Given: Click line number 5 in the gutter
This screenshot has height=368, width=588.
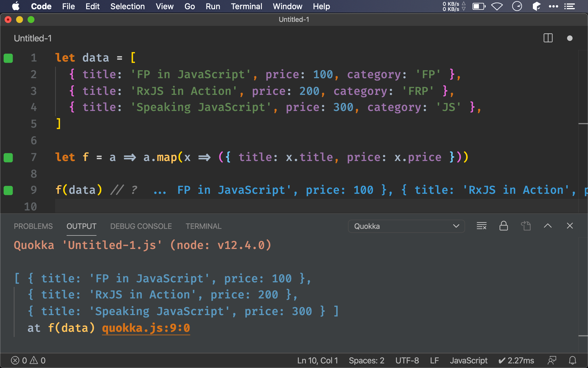Looking at the screenshot, I should 34,124.
